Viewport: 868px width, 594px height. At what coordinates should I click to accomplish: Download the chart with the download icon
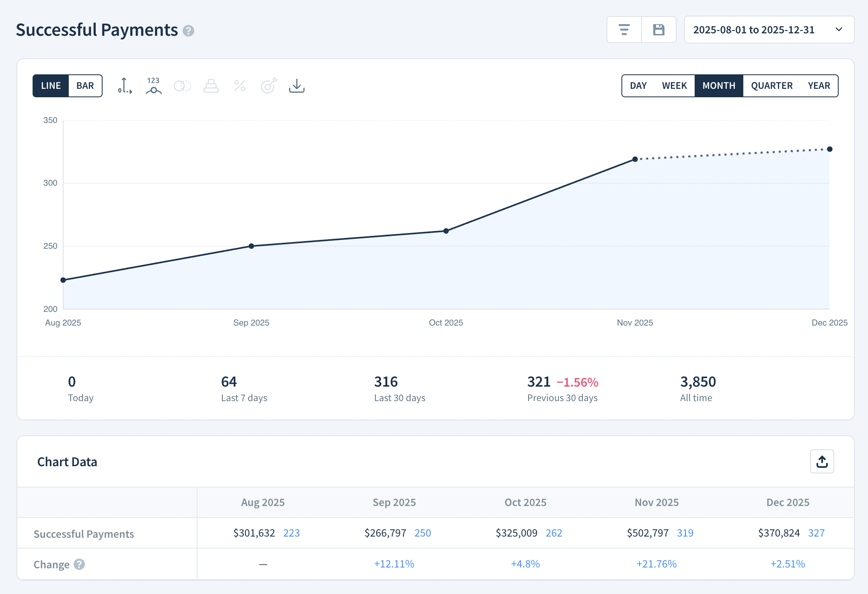click(x=297, y=86)
